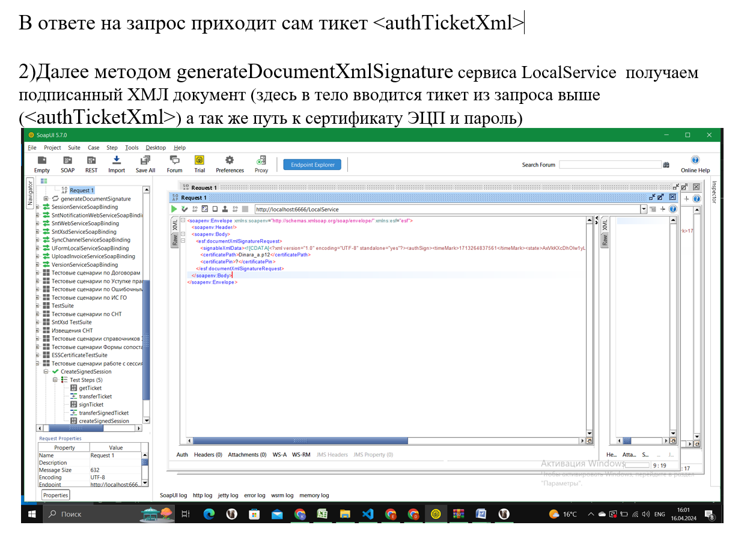Image resolution: width=756 pixels, height=540 pixels.
Task: Click the Endpoint Explorer button
Action: coord(312,165)
